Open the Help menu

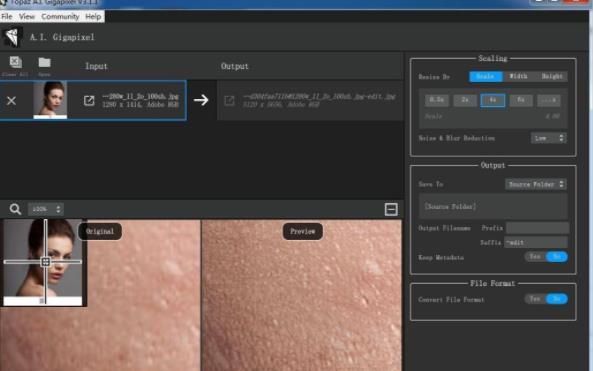tap(93, 17)
